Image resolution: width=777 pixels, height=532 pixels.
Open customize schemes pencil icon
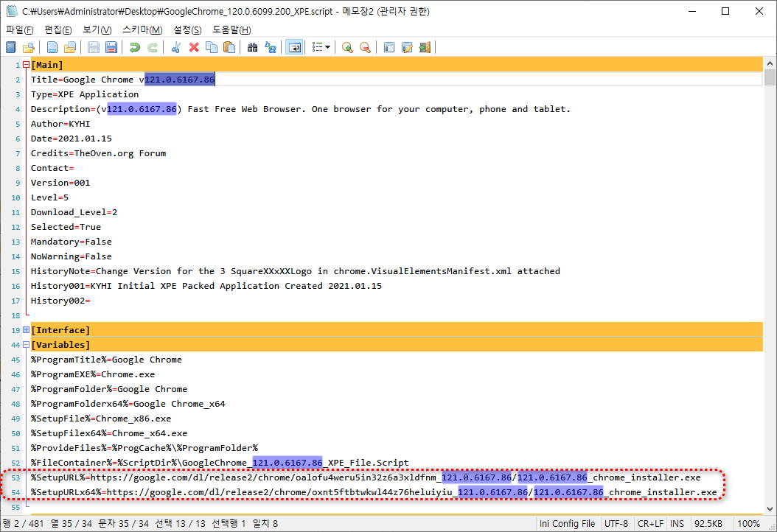407,48
